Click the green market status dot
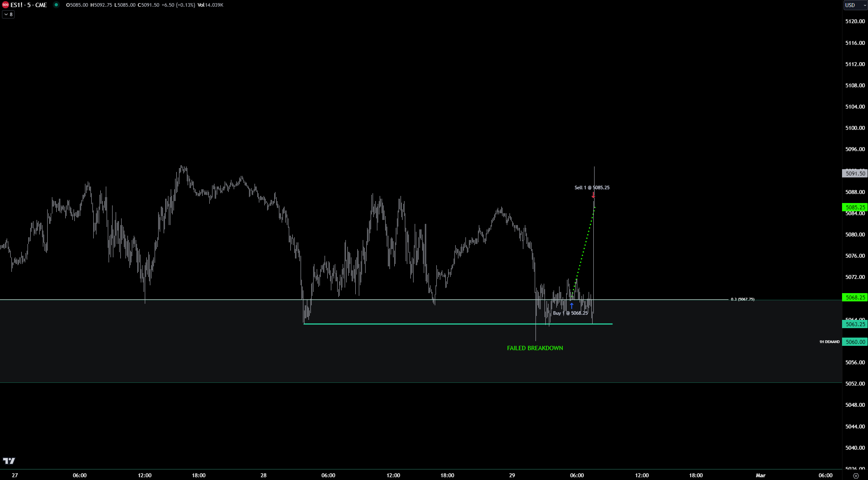The height and width of the screenshot is (480, 868). pyautogui.click(x=56, y=5)
